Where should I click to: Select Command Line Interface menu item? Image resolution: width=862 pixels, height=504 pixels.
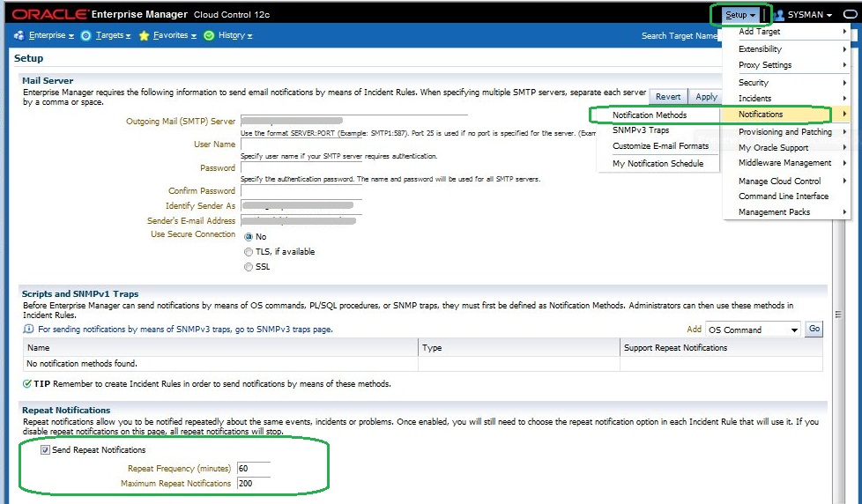click(x=786, y=196)
